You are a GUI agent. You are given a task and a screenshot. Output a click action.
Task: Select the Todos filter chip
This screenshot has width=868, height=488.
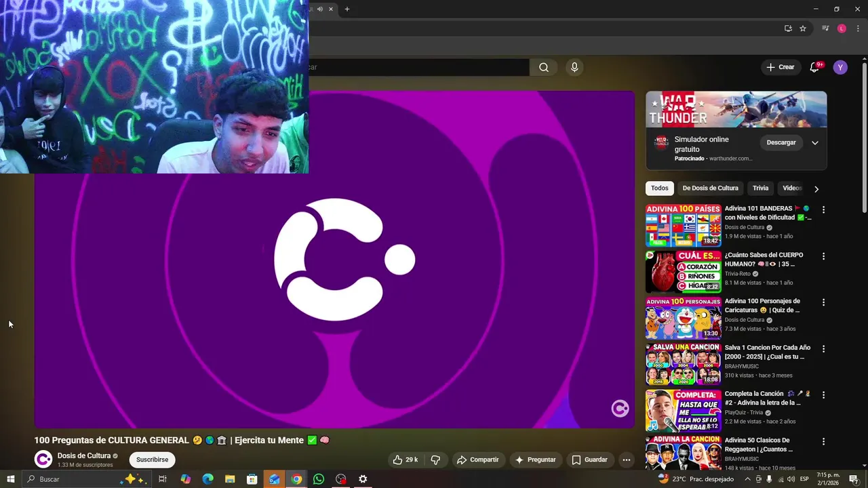click(x=660, y=188)
